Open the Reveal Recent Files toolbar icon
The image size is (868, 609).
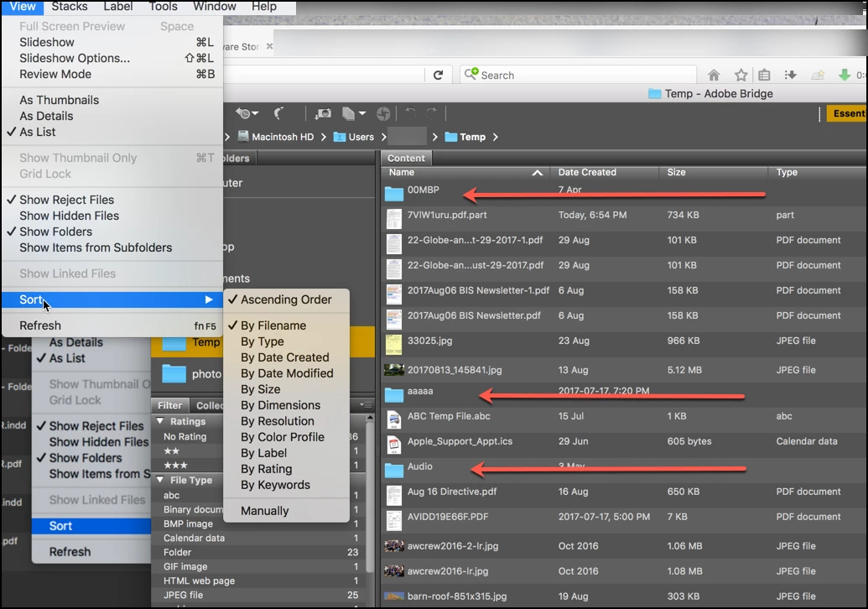coord(243,113)
